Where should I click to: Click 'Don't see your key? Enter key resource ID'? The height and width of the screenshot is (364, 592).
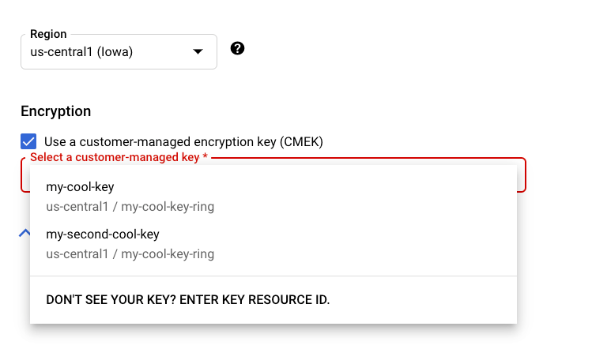click(x=188, y=300)
